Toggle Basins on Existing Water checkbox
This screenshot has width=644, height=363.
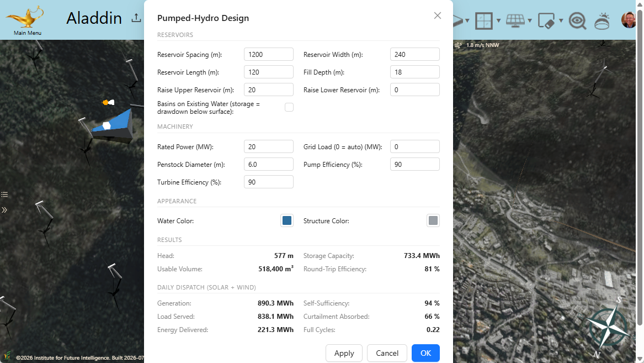(289, 107)
